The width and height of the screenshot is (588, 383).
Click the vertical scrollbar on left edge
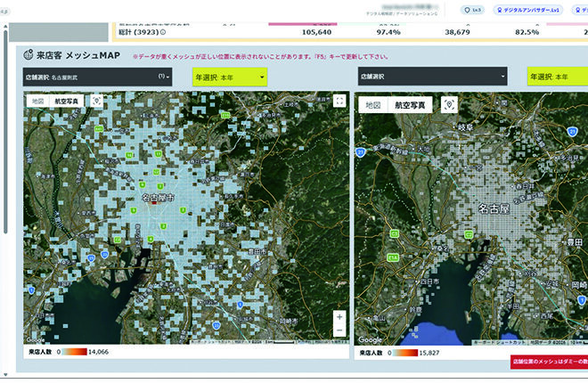point(6,134)
